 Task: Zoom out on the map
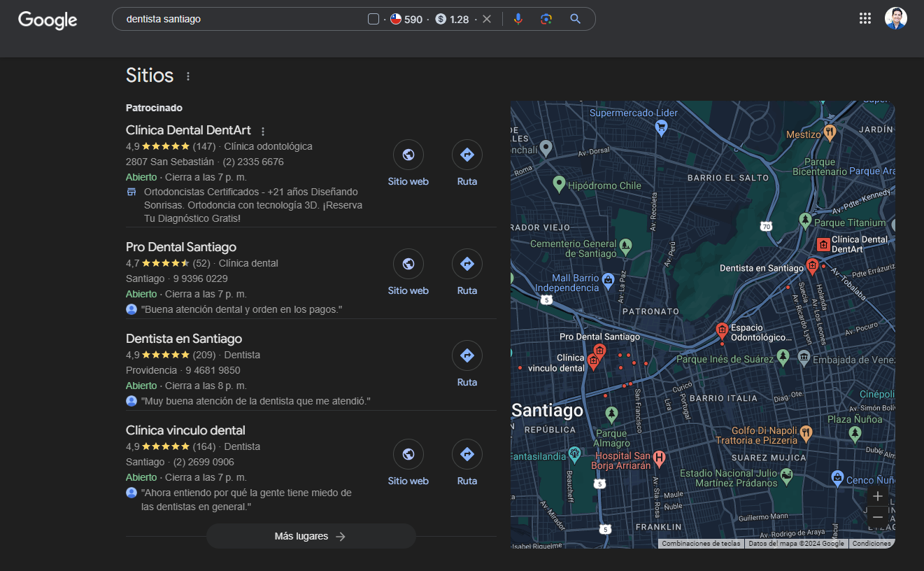(878, 517)
